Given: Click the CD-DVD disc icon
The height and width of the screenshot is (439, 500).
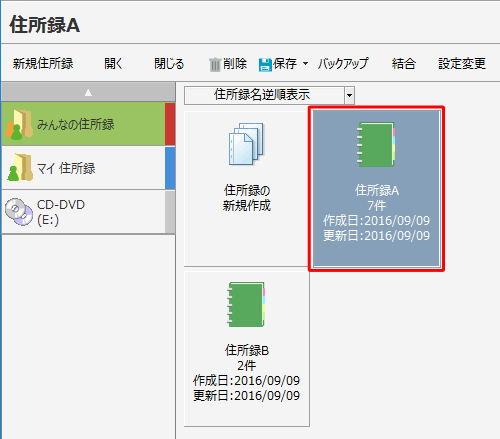Looking at the screenshot, I should 19,212.
